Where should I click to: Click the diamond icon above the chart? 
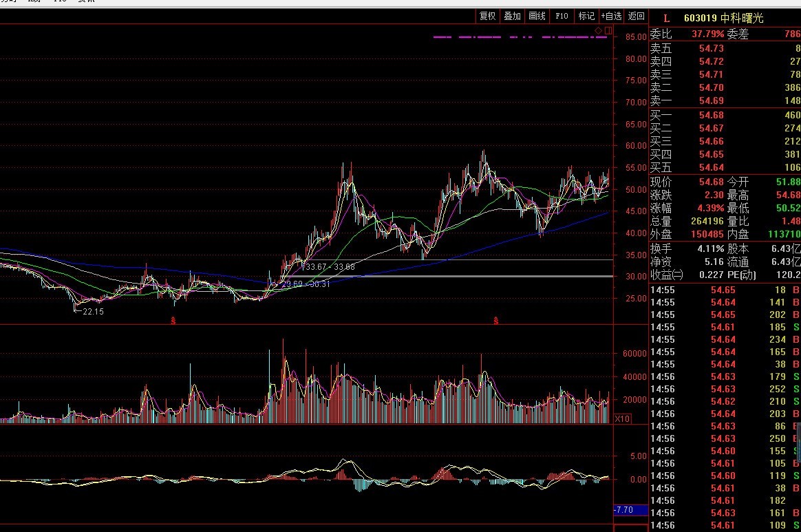click(x=598, y=31)
